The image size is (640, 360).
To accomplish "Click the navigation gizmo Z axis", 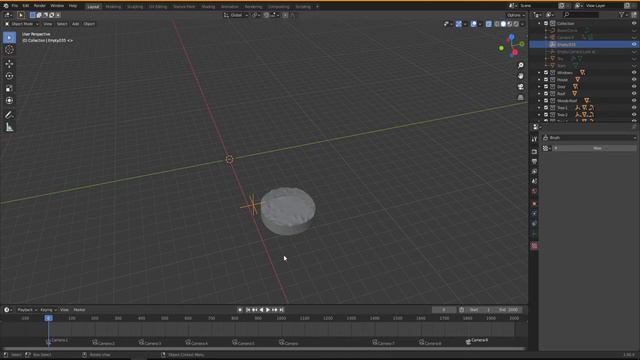I will [511, 37].
